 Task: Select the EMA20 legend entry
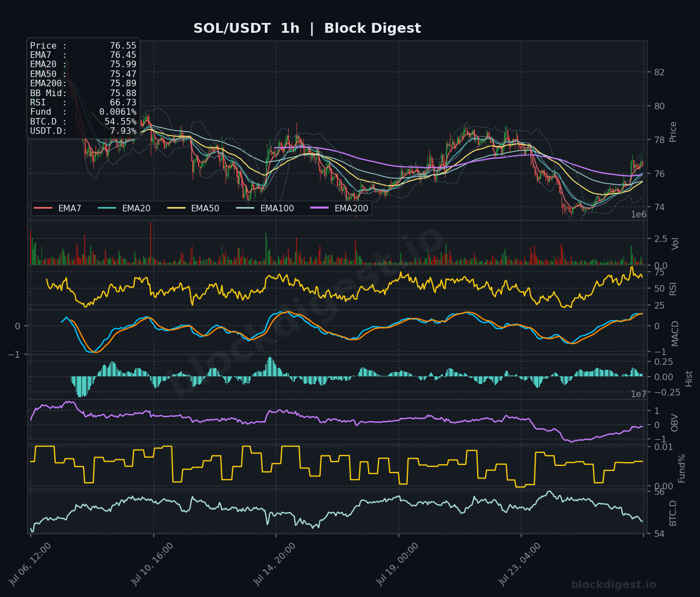point(124,208)
